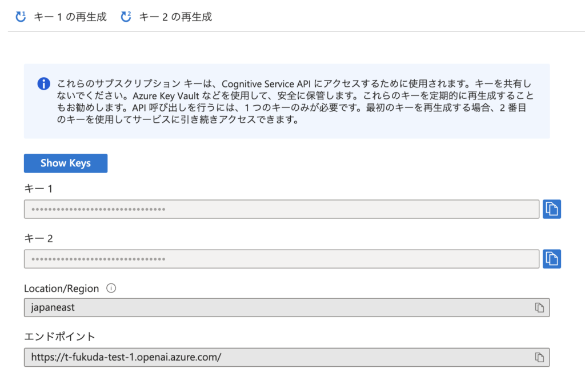Image resolution: width=585 pixels, height=392 pixels.
Task: Copy the japaneast region value
Action: click(539, 307)
